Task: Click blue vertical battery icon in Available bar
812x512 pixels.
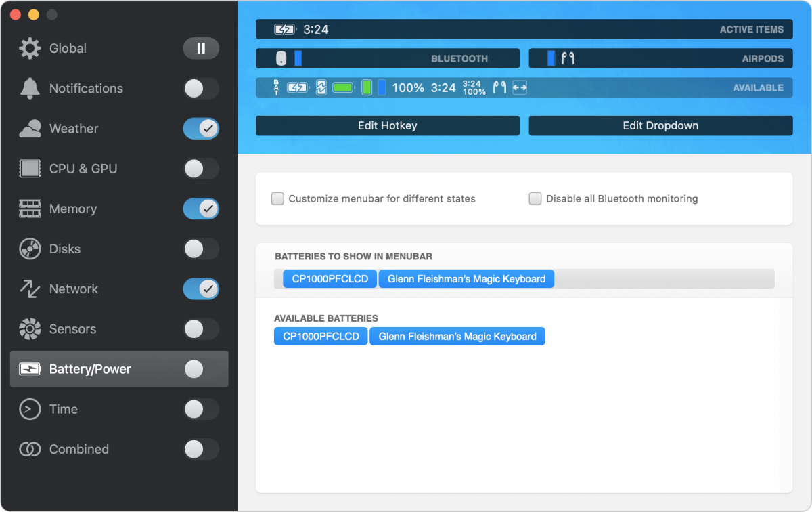Action: pyautogui.click(x=382, y=87)
